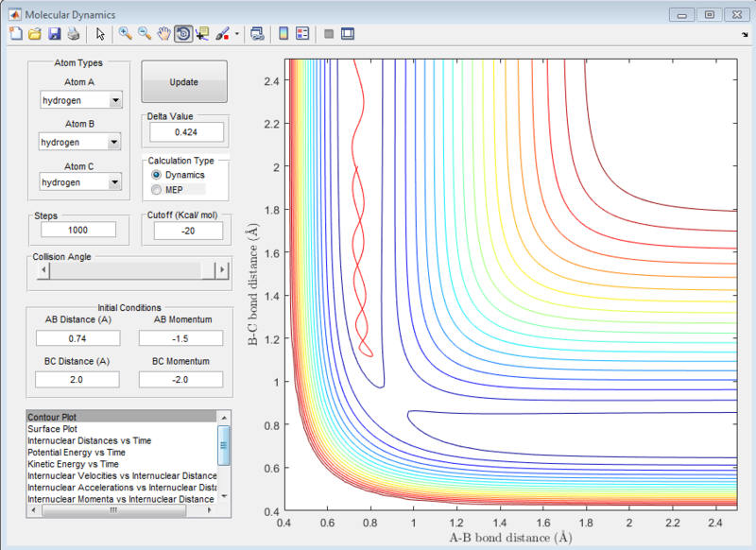The width and height of the screenshot is (756, 550).
Task: Click the Open File folder icon
Action: pos(34,34)
